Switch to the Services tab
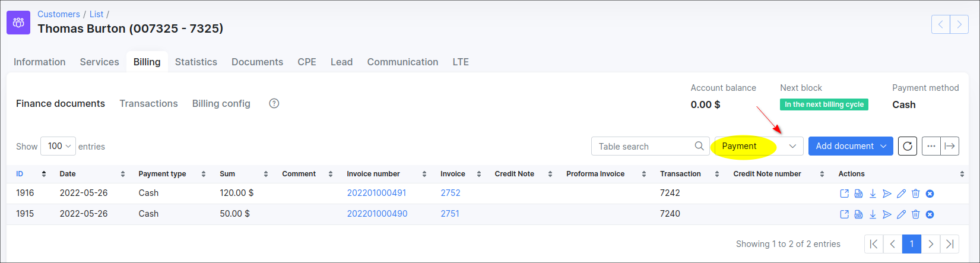This screenshot has height=263, width=980. click(99, 62)
